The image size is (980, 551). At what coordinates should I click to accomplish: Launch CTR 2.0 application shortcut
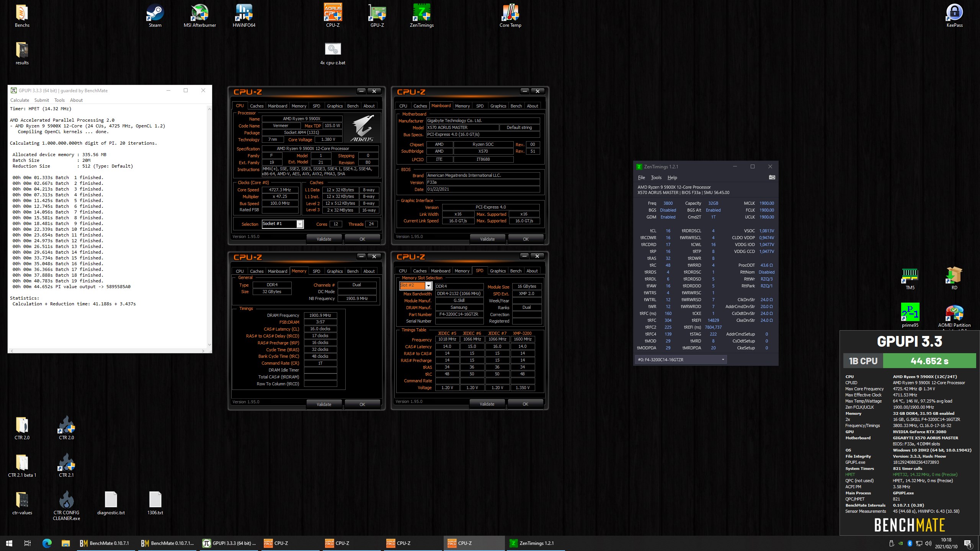pos(66,429)
